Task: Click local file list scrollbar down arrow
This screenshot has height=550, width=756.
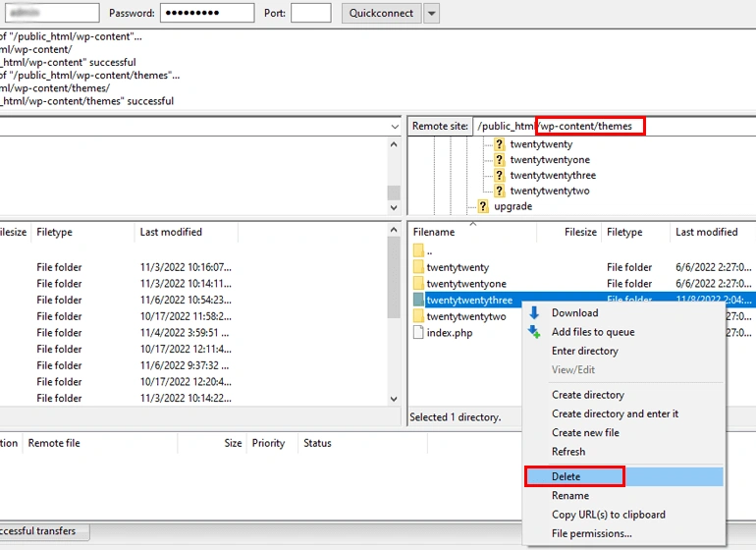Action: (x=394, y=399)
